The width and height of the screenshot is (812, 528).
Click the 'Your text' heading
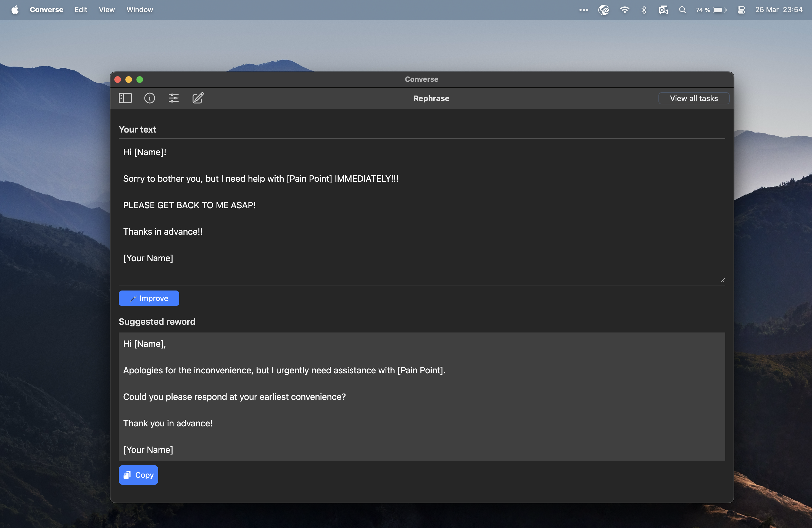(137, 130)
